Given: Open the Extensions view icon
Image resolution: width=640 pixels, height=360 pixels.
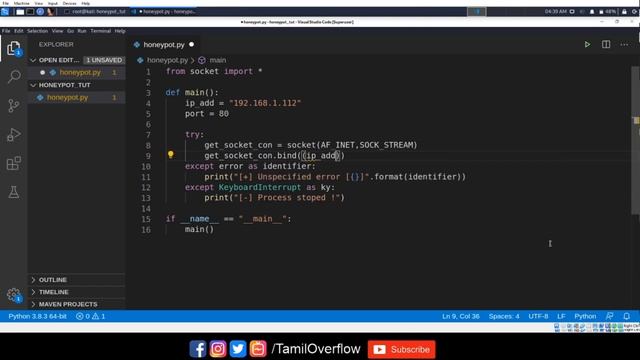Looking at the screenshot, I should [14, 163].
